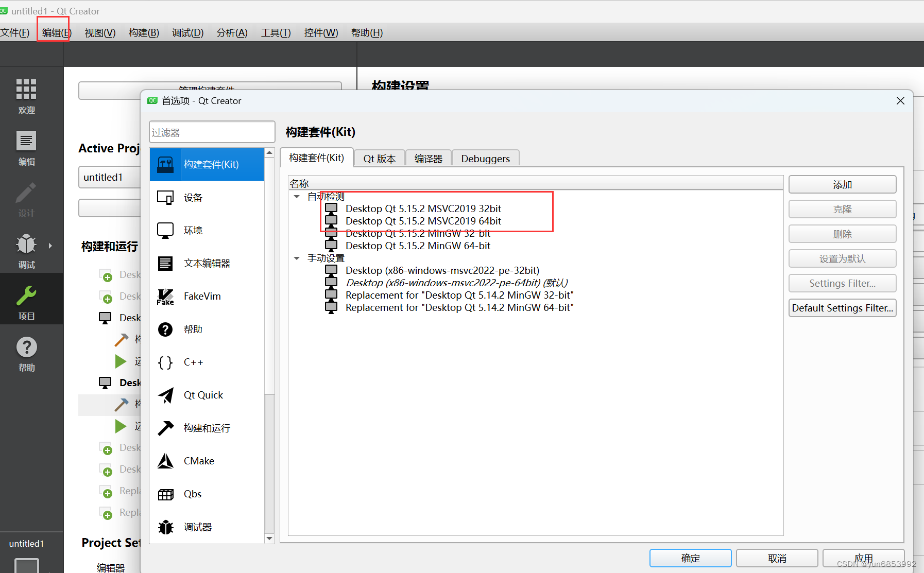Open the 文件(F) menu
This screenshot has width=924, height=573.
point(15,33)
